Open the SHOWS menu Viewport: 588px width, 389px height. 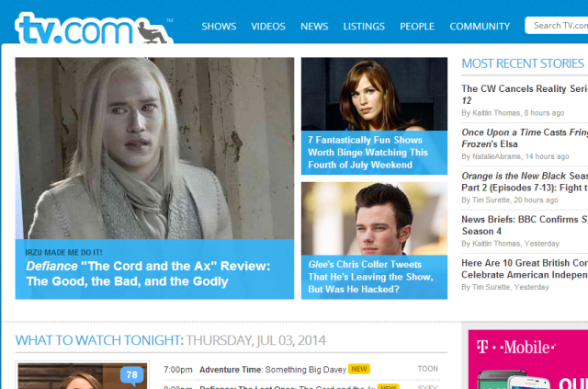click(219, 27)
